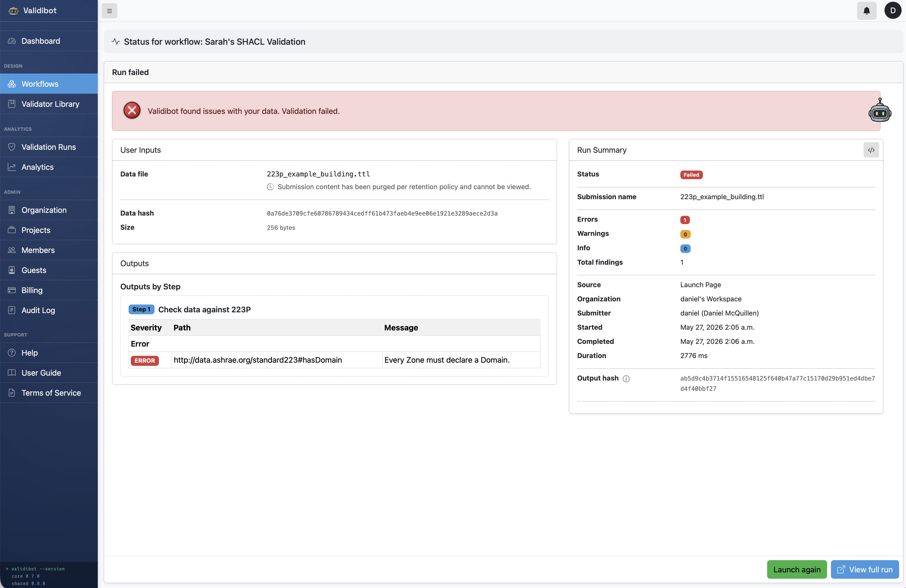Open the Guests page

point(49,270)
